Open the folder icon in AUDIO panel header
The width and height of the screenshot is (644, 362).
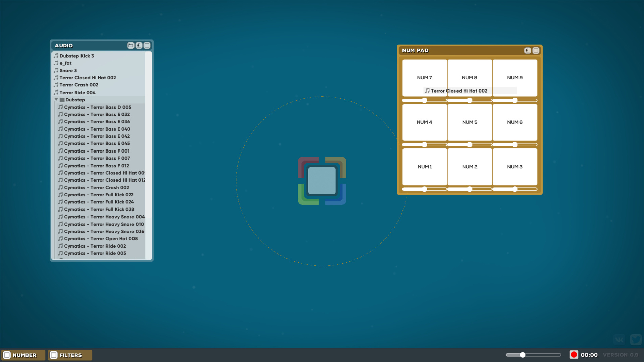click(x=131, y=45)
